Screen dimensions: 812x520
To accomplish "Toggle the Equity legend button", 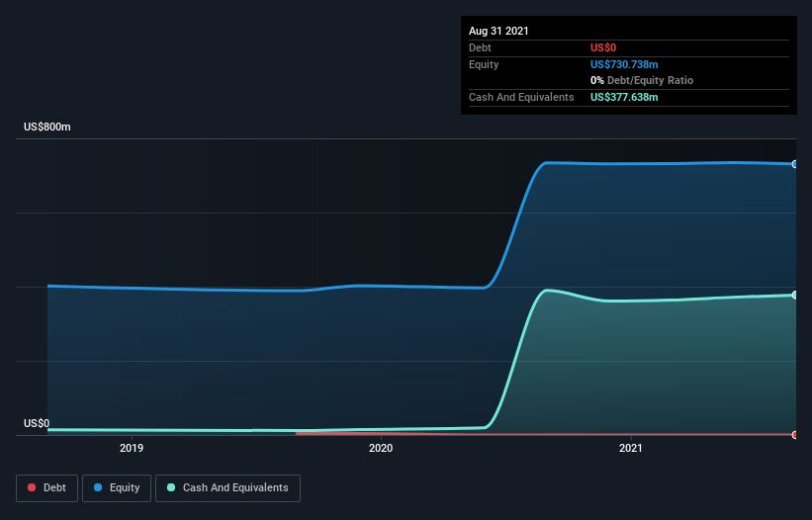I will coord(117,488).
